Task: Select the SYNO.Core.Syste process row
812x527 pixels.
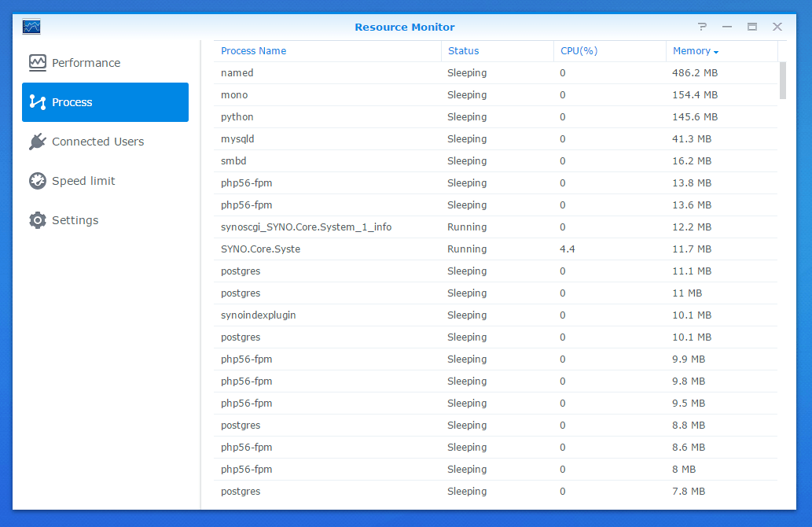Action: [x=495, y=249]
